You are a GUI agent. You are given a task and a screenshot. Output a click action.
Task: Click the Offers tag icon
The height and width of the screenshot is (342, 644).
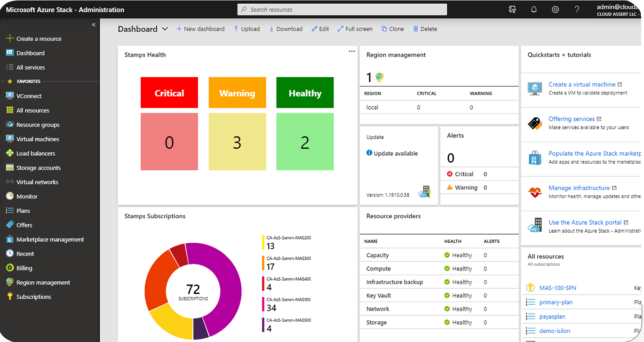[9, 225]
